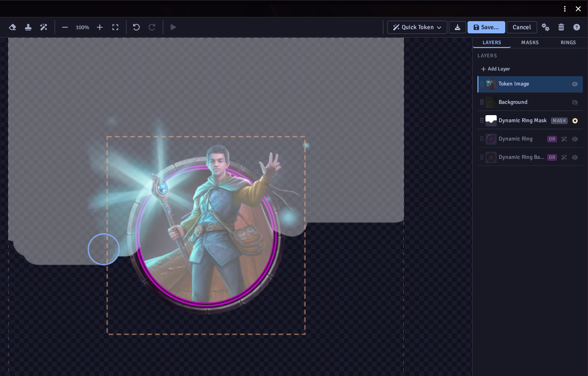Redo the last undone action
Viewport: 588px width, 376px height.
[x=152, y=27]
